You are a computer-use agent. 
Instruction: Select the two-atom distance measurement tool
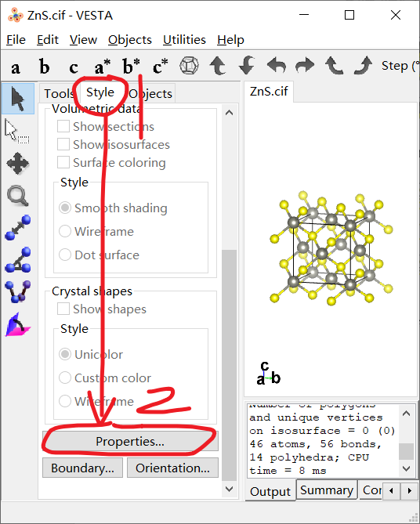point(18,228)
